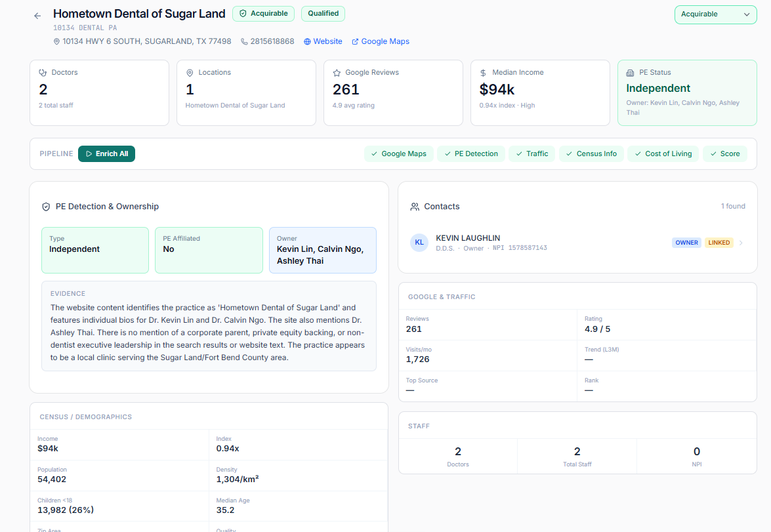Click the PE Affiliated No box
This screenshot has height=532, width=771.
209,251
